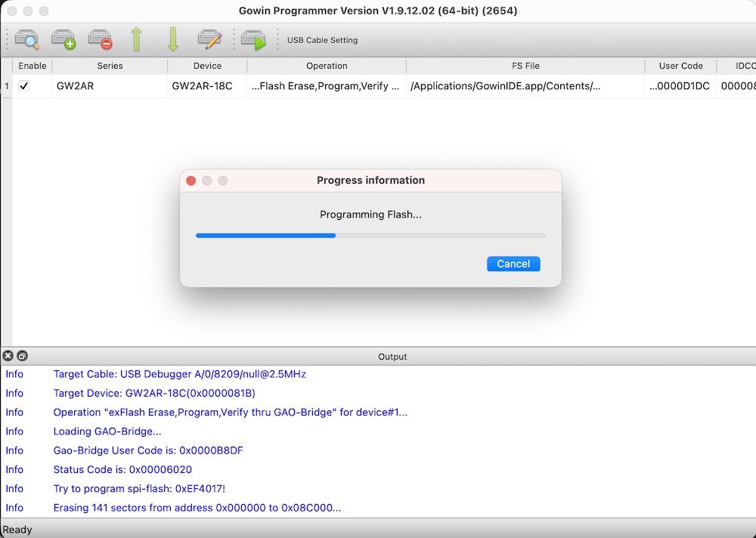
Task: Click the Operation column header
Action: pos(327,66)
